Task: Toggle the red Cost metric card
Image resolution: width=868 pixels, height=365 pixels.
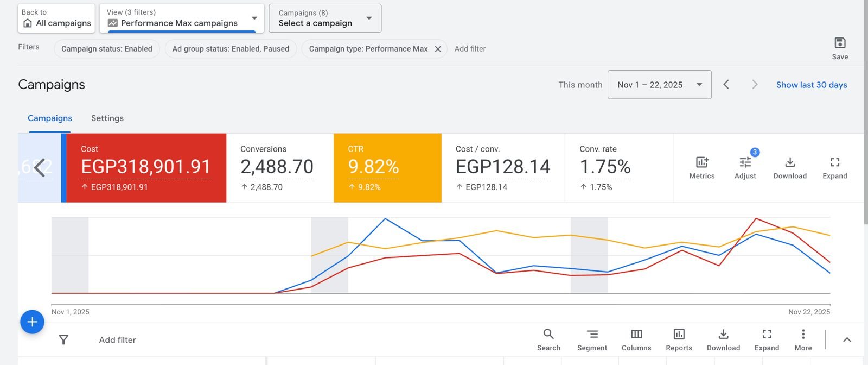Action: (x=146, y=168)
